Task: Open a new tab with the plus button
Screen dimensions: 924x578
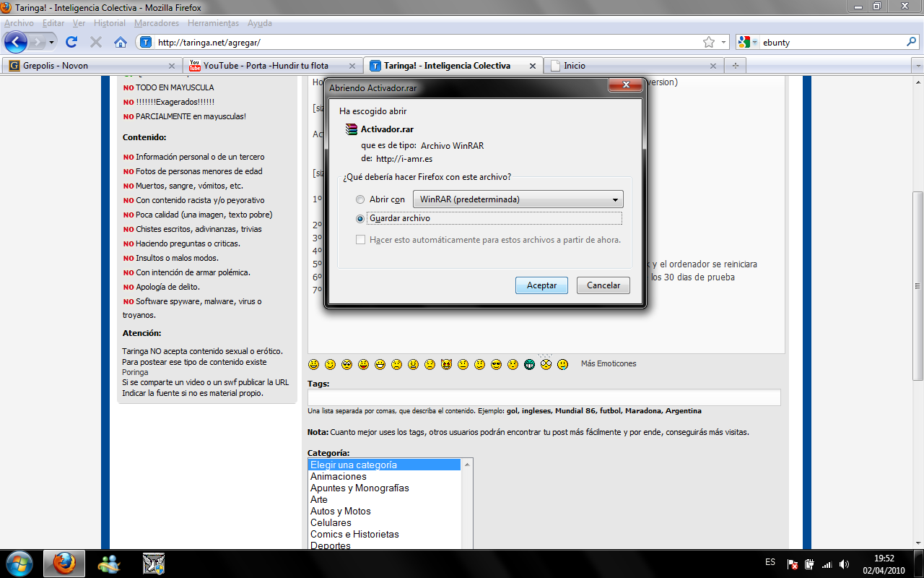Action: (x=736, y=66)
